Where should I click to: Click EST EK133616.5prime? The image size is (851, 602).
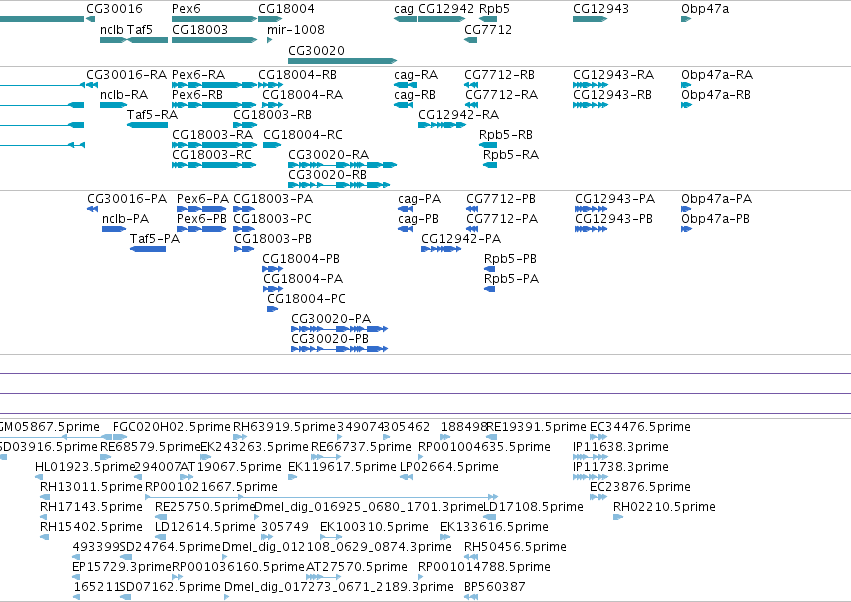pyautogui.click(x=494, y=527)
